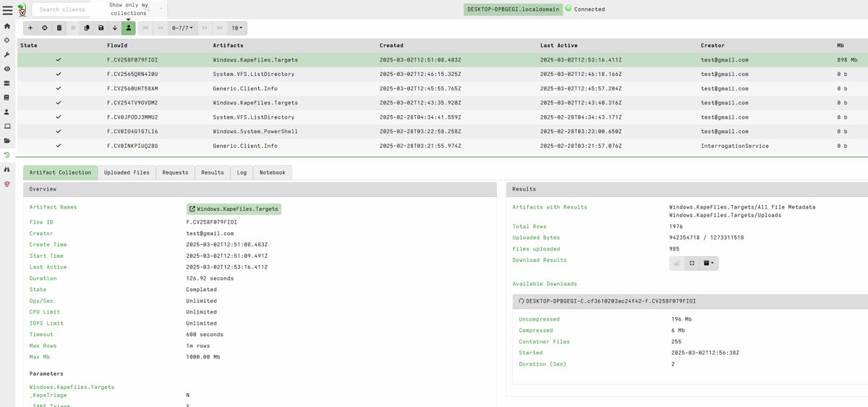Switch to the Notebook tab
Viewport: 868px width, 407px height.
(273, 172)
